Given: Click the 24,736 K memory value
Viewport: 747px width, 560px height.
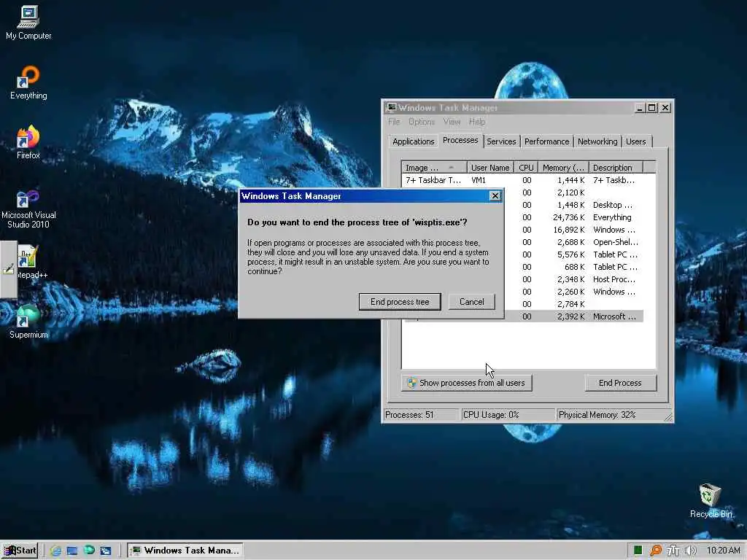Looking at the screenshot, I should click(x=568, y=217).
